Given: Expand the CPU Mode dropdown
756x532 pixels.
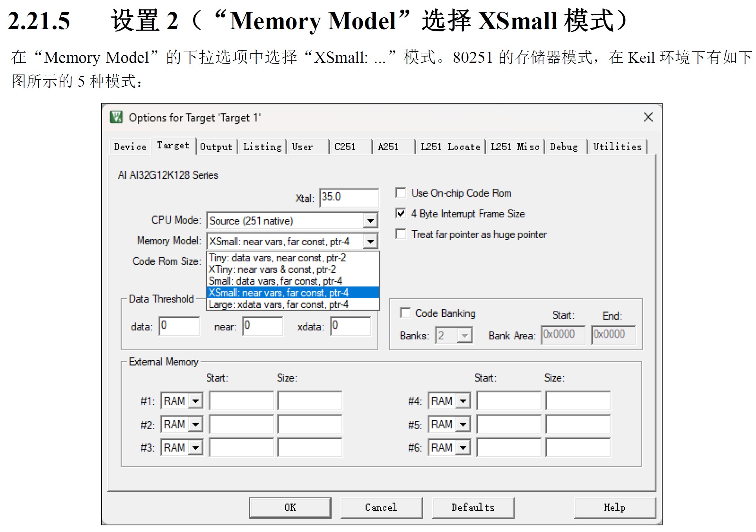Looking at the screenshot, I should (370, 221).
